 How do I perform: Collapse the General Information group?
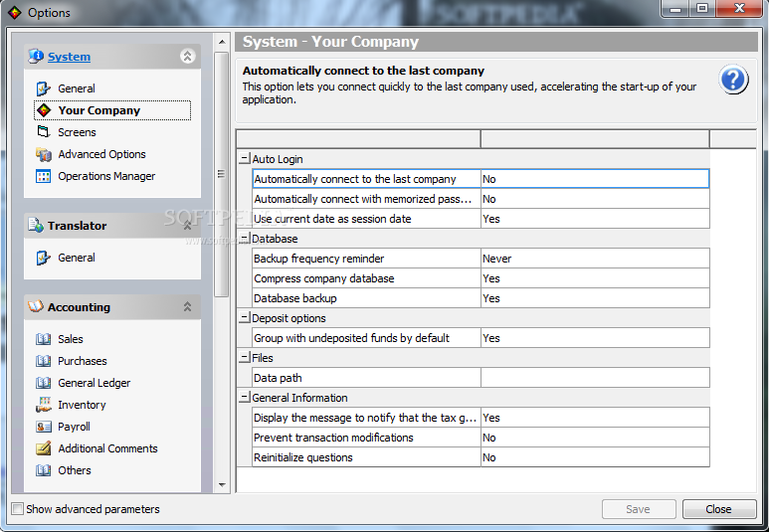click(x=244, y=397)
